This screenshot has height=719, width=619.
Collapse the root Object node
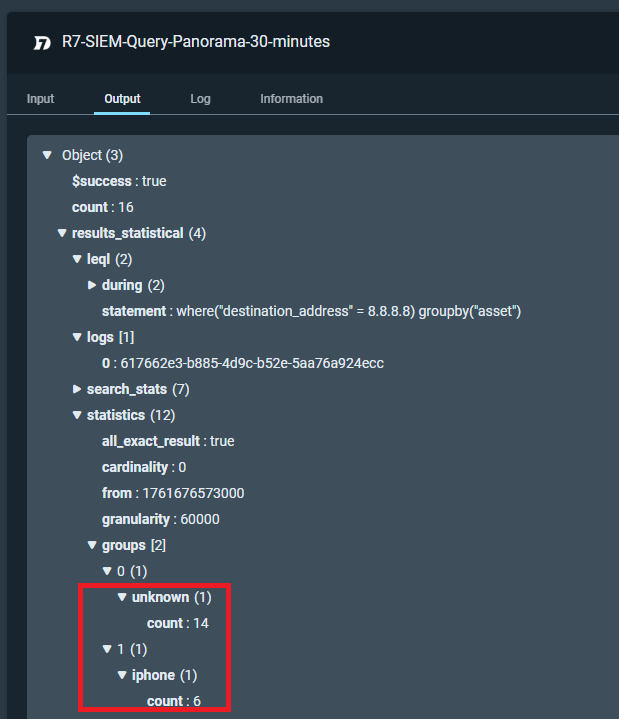point(47,155)
